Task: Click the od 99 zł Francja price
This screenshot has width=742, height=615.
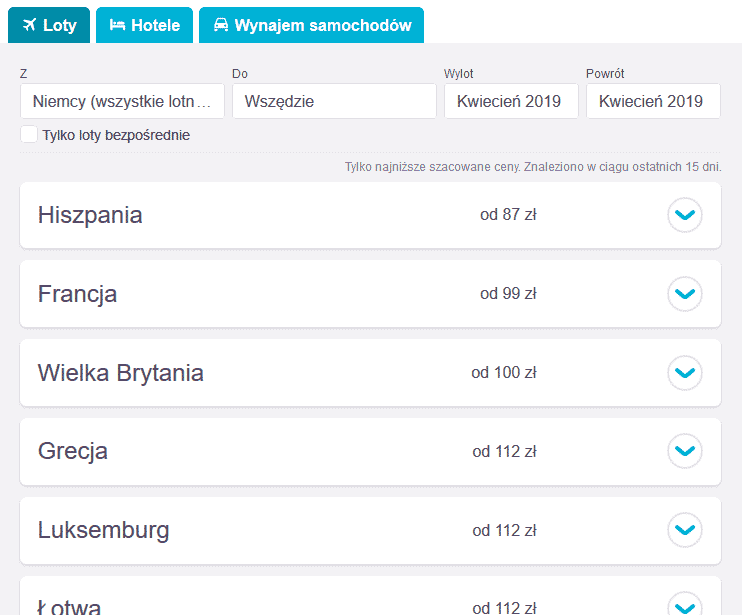Action: click(x=508, y=294)
